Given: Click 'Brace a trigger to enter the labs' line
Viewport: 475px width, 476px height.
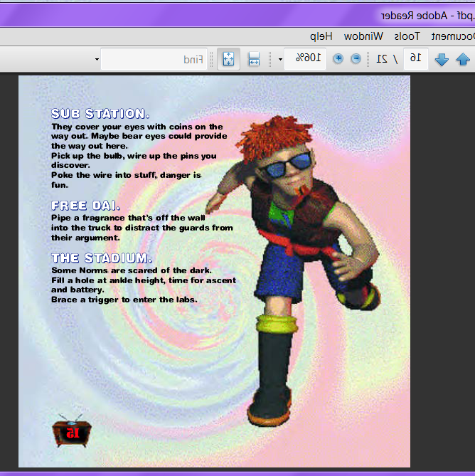Looking at the screenshot, I should point(124,300).
